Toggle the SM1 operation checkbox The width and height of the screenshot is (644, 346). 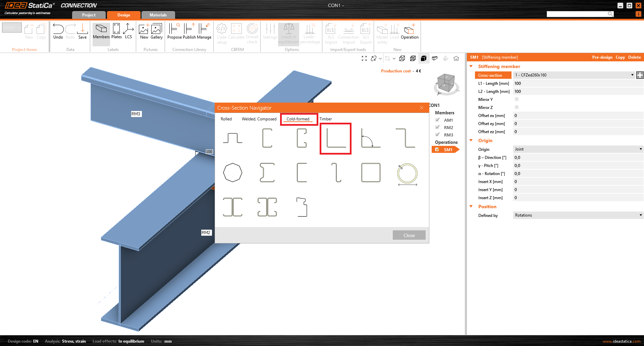coord(437,150)
